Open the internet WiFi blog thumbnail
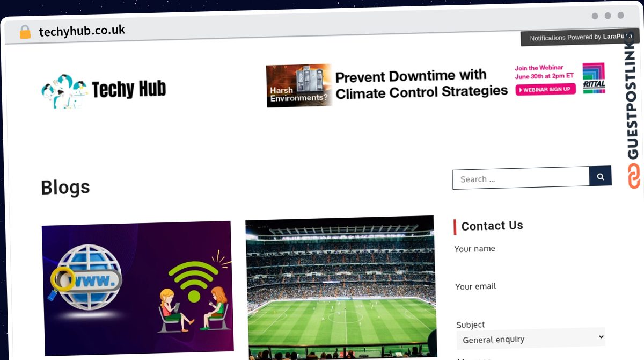Image resolution: width=644 pixels, height=360 pixels. [138, 288]
